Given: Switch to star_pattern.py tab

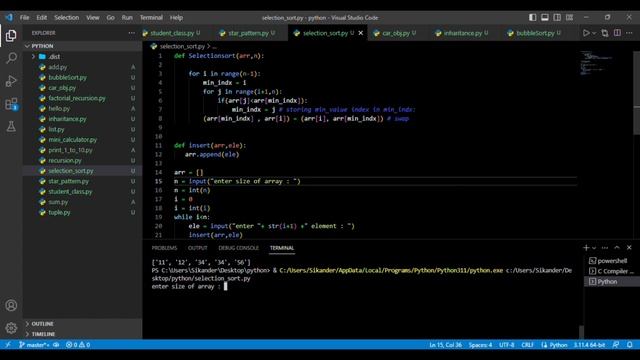Looking at the screenshot, I should 248,33.
